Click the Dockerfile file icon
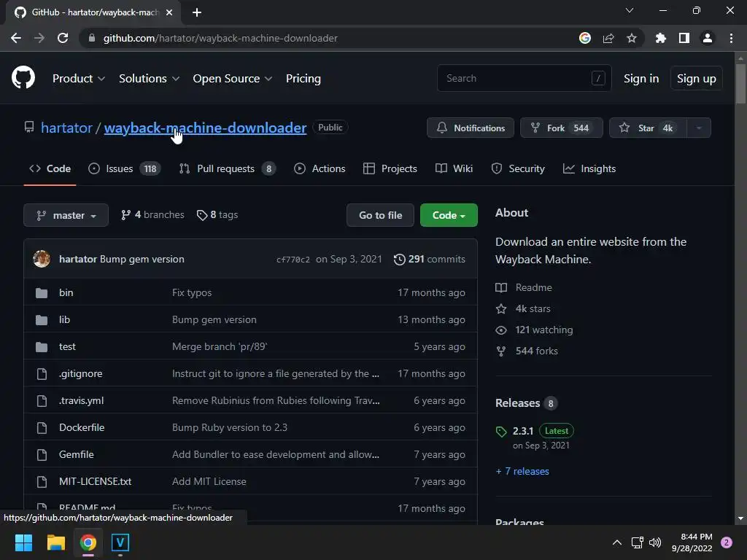747x560 pixels. (x=42, y=427)
